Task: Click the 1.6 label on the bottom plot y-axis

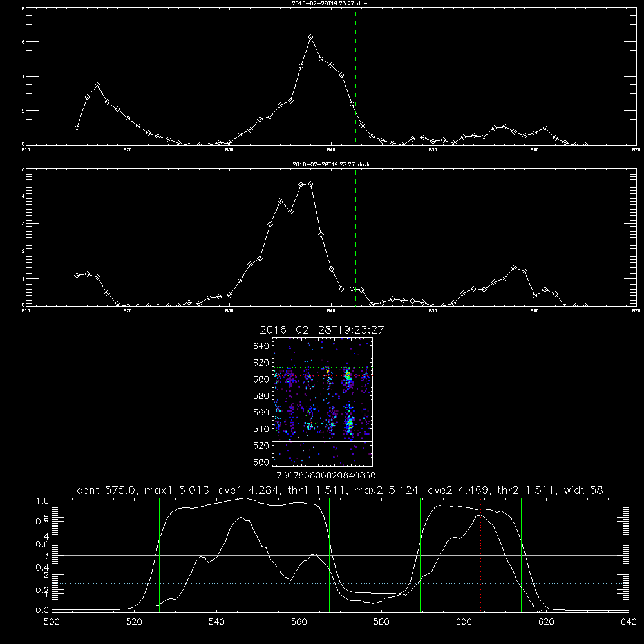Action: (43, 501)
